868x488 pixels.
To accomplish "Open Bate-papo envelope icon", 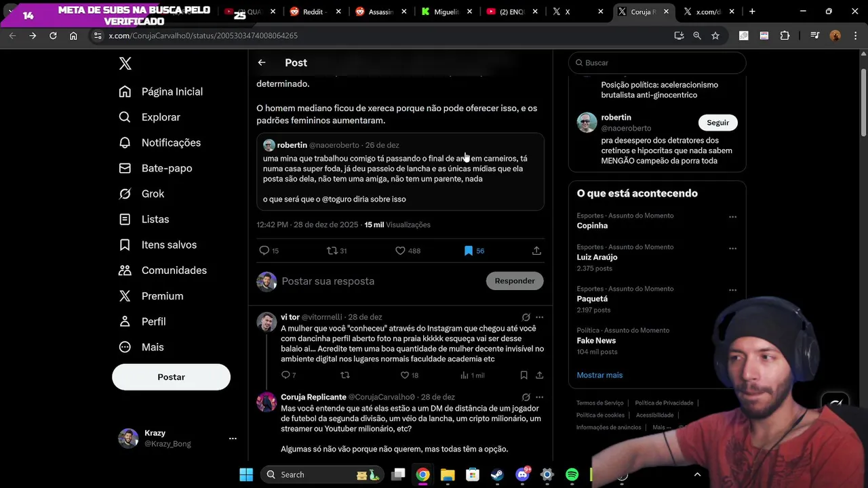I will click(x=125, y=168).
